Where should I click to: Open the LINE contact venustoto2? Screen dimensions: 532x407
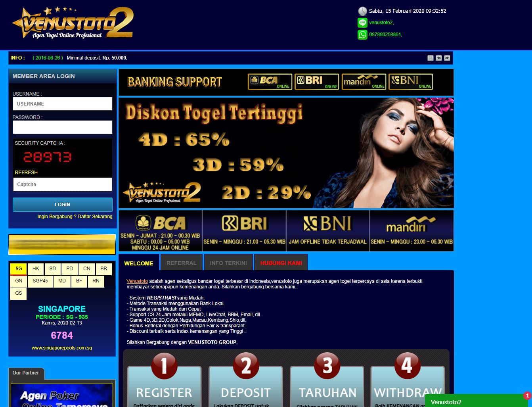pyautogui.click(x=381, y=23)
